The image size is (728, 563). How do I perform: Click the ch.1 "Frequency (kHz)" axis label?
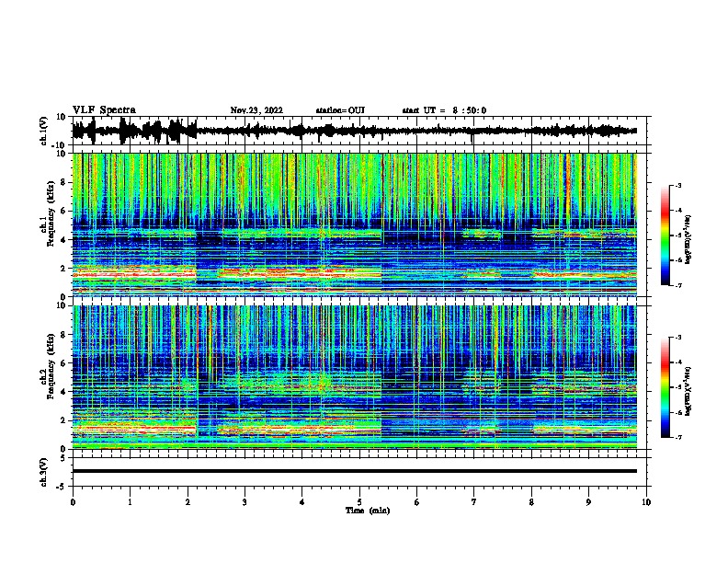click(x=51, y=214)
